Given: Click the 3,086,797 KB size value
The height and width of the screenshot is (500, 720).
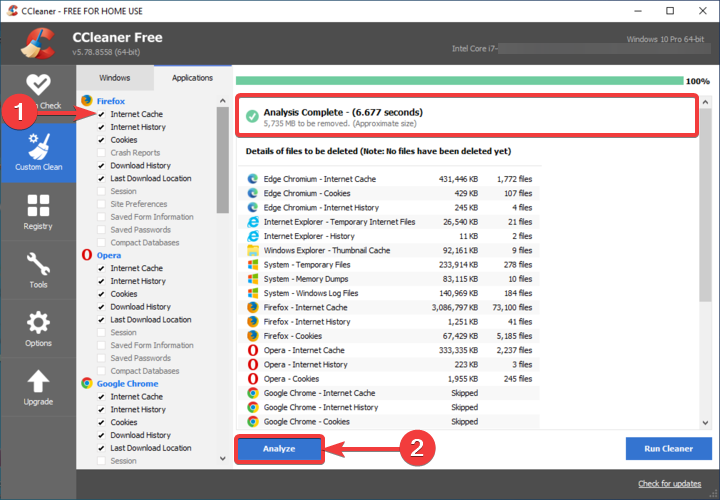Looking at the screenshot, I should pyautogui.click(x=455, y=307).
